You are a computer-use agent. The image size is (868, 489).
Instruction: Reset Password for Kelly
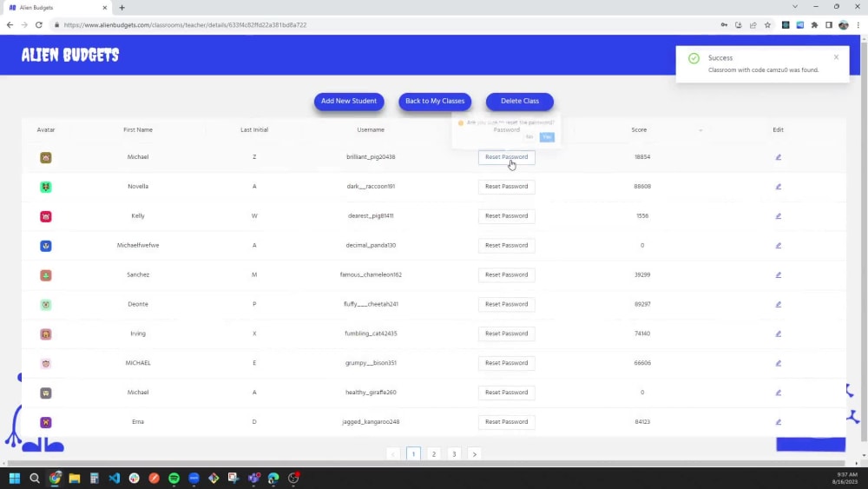[507, 216]
